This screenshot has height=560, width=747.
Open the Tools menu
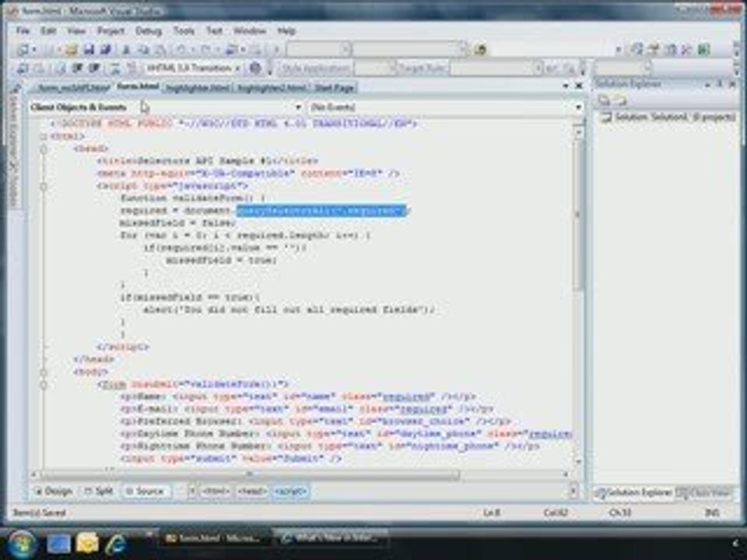pyautogui.click(x=184, y=31)
